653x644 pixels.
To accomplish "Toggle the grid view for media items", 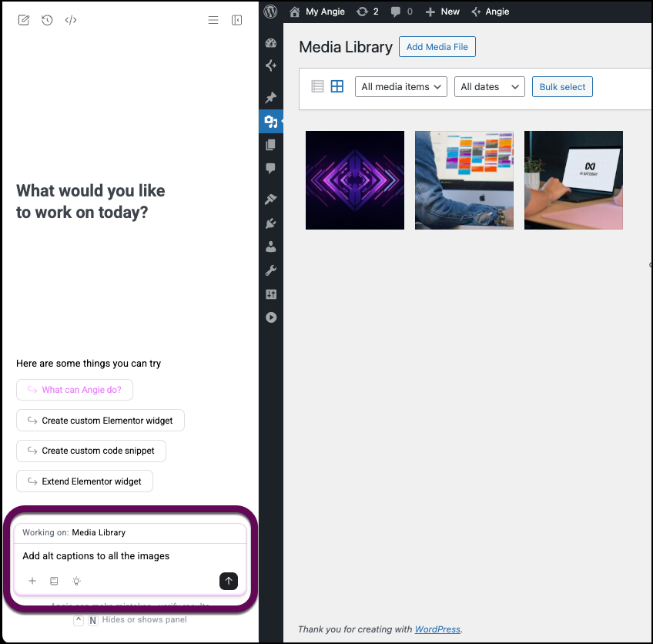I will 337,86.
